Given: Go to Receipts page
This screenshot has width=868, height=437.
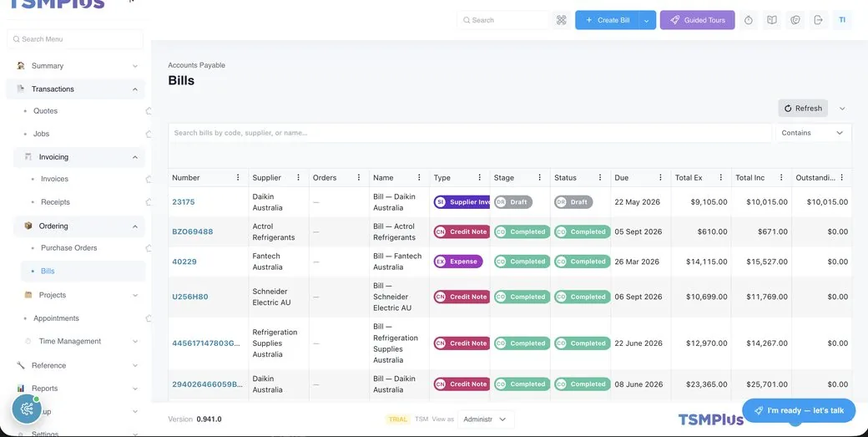Looking at the screenshot, I should tap(55, 202).
